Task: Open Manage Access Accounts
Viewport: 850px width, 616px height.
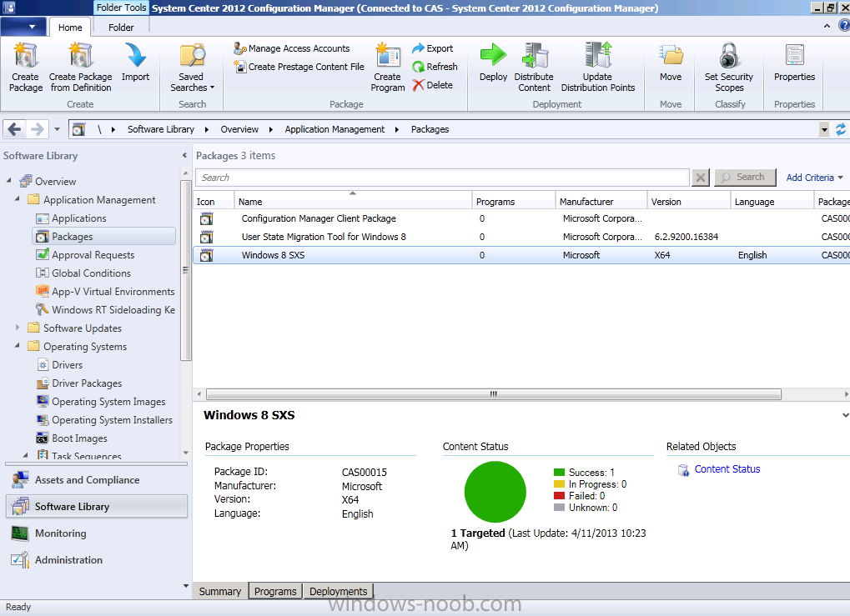Action: [292, 48]
